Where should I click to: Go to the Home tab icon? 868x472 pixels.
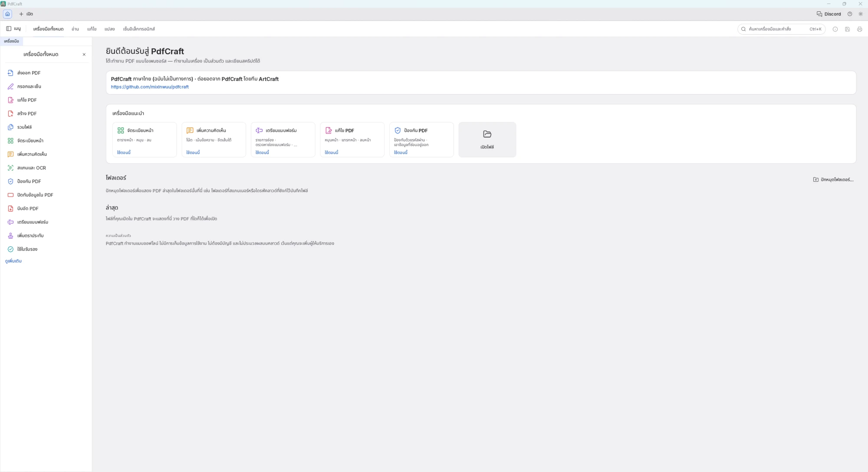click(7, 14)
